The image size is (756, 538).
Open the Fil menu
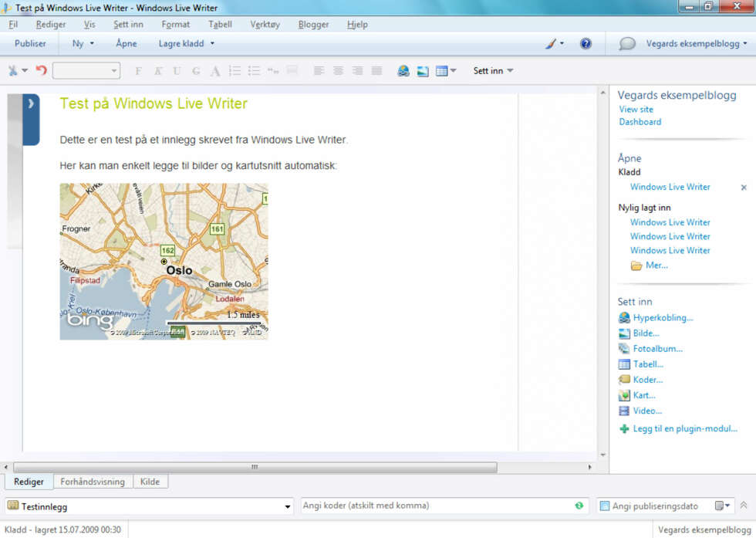pos(13,24)
